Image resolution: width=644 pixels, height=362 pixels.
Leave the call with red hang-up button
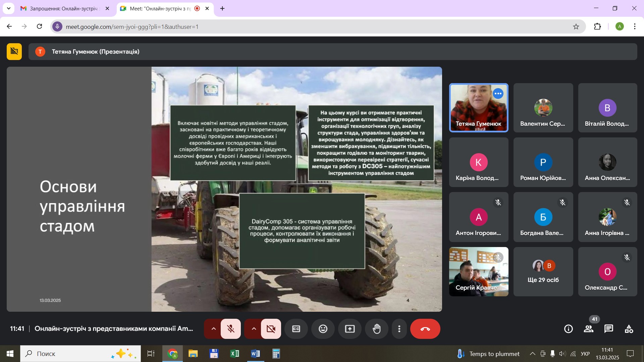(x=425, y=329)
